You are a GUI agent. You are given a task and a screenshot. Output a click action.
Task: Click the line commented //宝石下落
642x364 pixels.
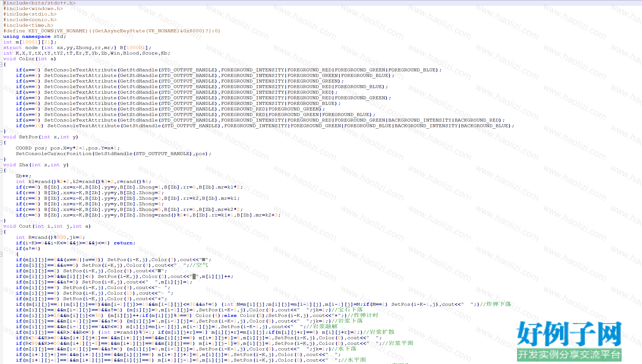(x=189, y=310)
